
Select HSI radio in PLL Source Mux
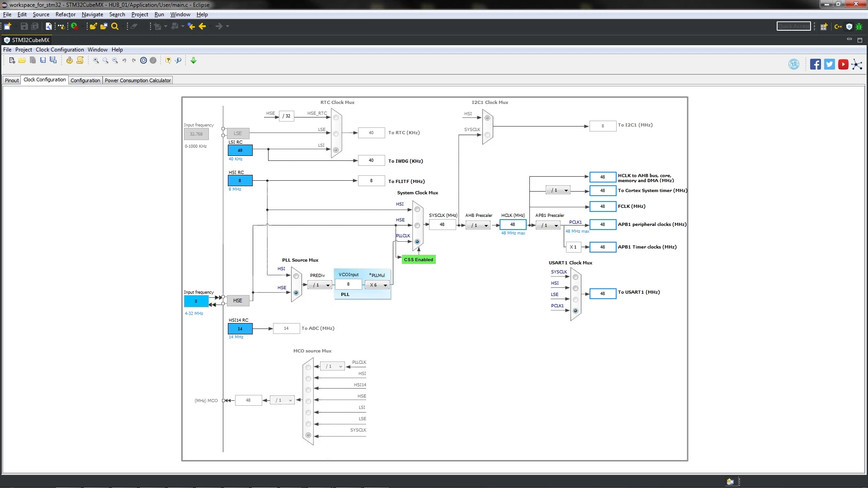click(296, 276)
